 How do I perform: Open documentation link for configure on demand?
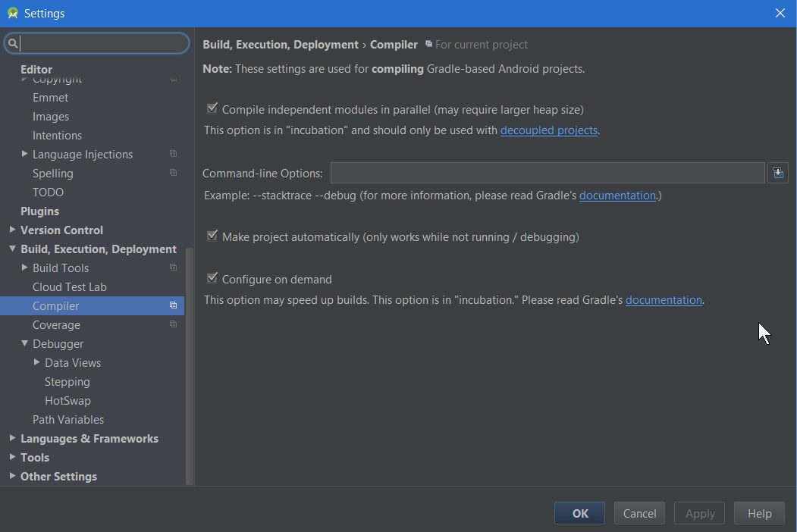pyautogui.click(x=664, y=300)
